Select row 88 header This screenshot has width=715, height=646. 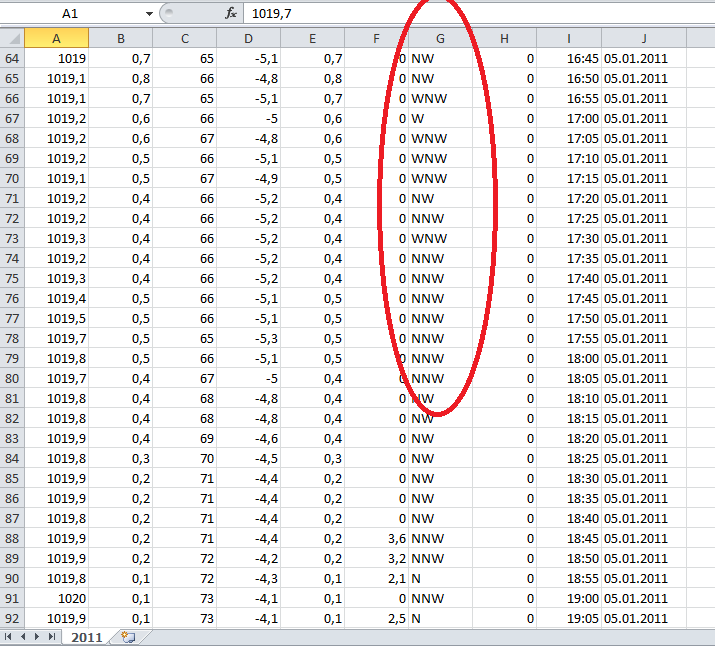[x=12, y=538]
